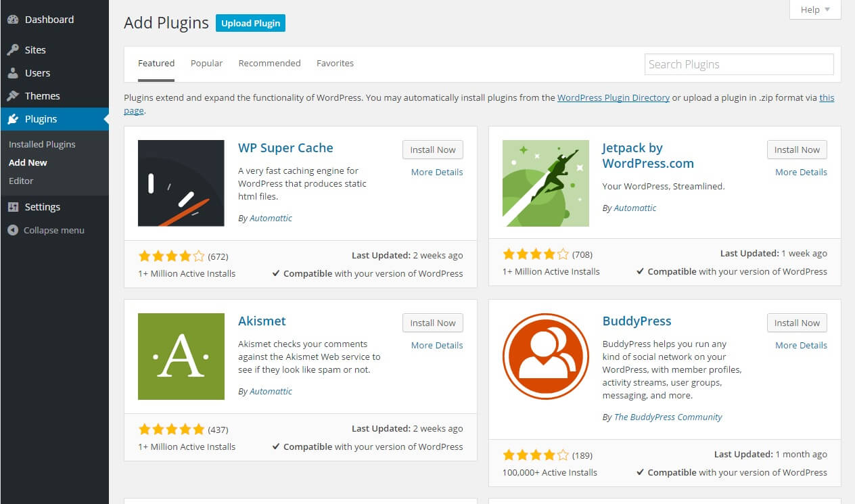
Task: Open the Editor submenu item
Action: (x=21, y=181)
